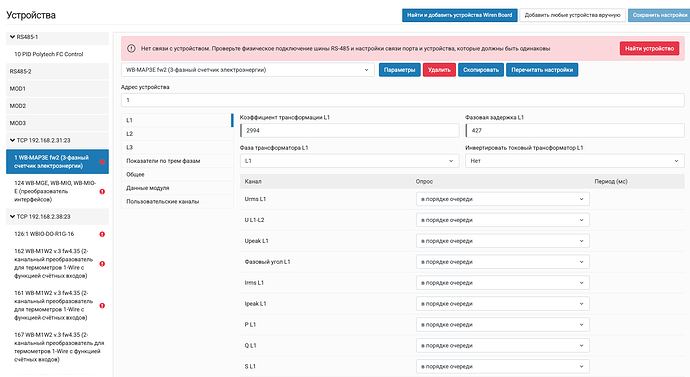This screenshot has width=690, height=377.
Task: Click the warning icon in the red alert banner
Action: (131, 48)
